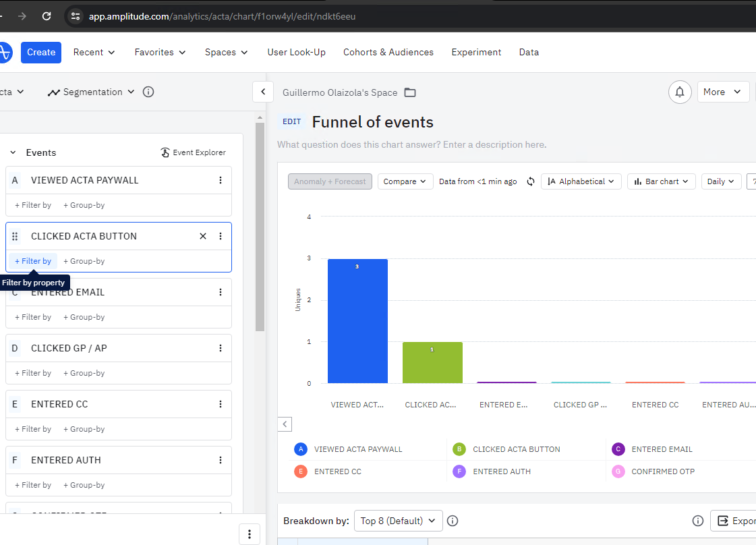Expand the Top 8 (Default) breakdown dropdown
The width and height of the screenshot is (756, 545).
pos(399,521)
